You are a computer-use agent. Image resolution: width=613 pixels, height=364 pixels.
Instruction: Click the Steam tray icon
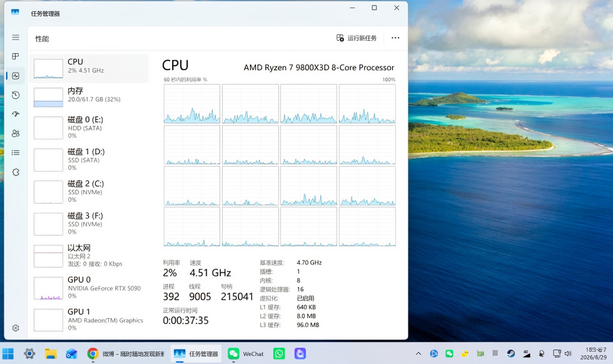[x=511, y=354]
